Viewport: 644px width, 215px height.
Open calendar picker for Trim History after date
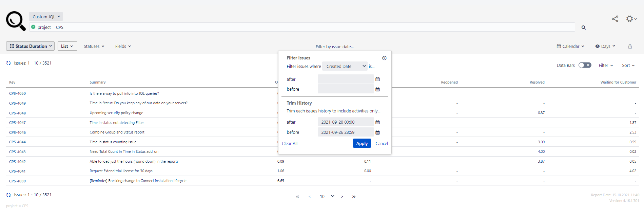coord(377,122)
